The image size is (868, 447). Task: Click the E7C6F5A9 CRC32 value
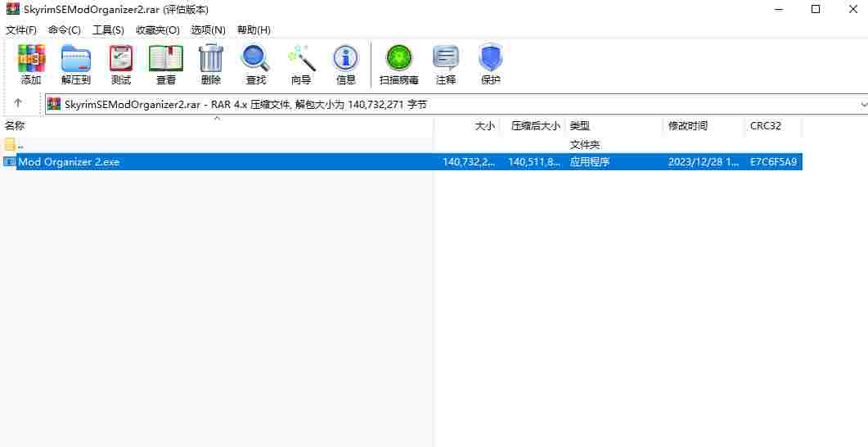[x=773, y=162]
